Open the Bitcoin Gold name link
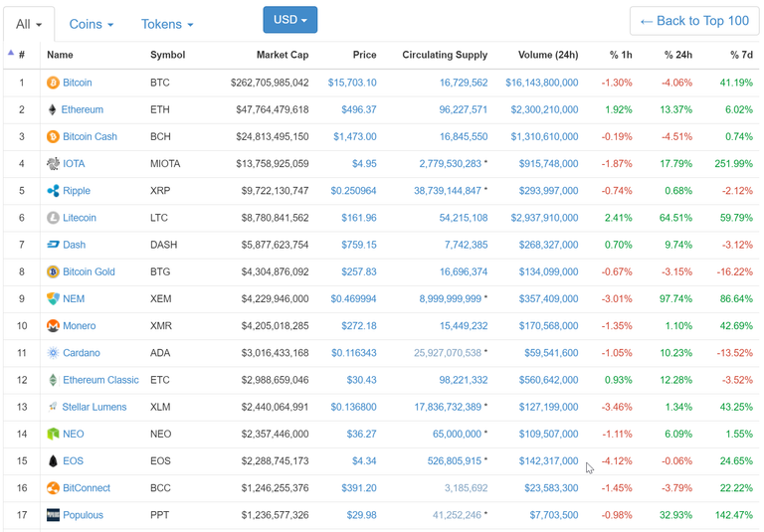The height and width of the screenshot is (532, 764). point(89,271)
